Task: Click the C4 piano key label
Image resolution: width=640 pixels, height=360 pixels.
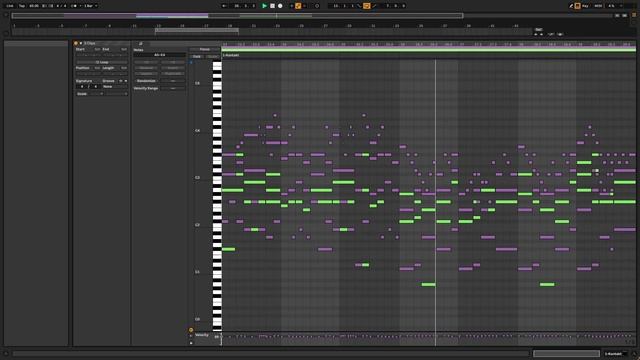Action: pyautogui.click(x=198, y=131)
